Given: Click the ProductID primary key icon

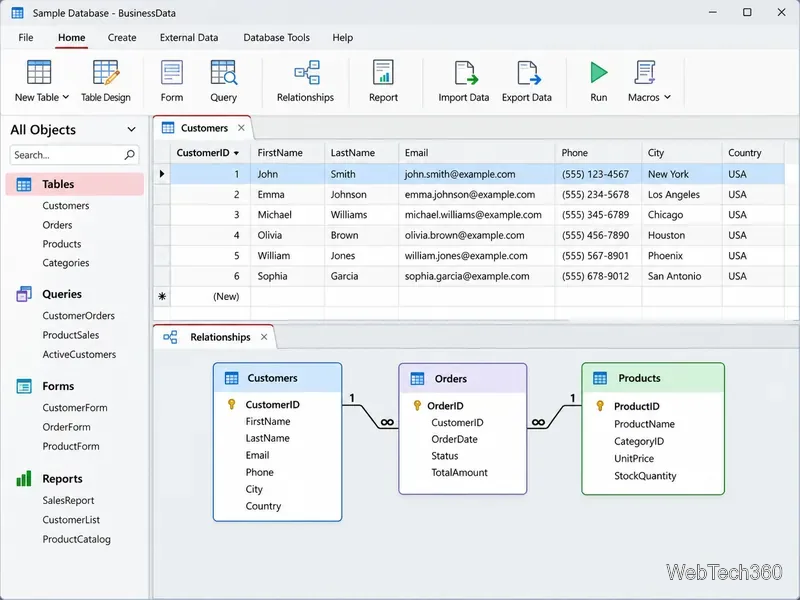Looking at the screenshot, I should click(x=600, y=406).
